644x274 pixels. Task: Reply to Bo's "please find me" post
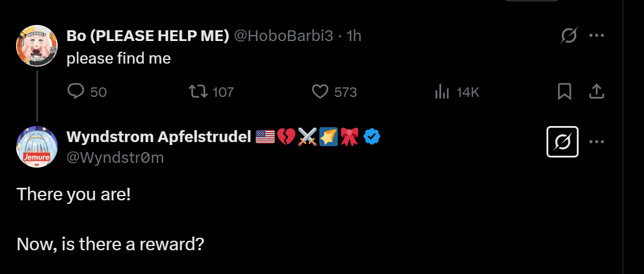coord(77,92)
